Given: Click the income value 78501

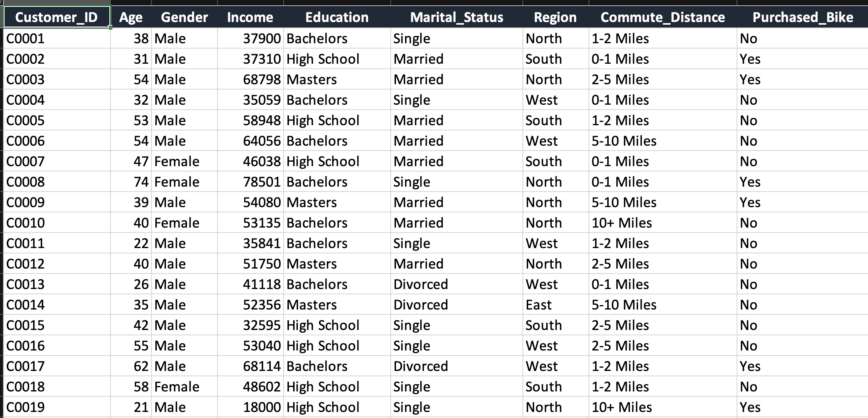Looking at the screenshot, I should tap(262, 182).
